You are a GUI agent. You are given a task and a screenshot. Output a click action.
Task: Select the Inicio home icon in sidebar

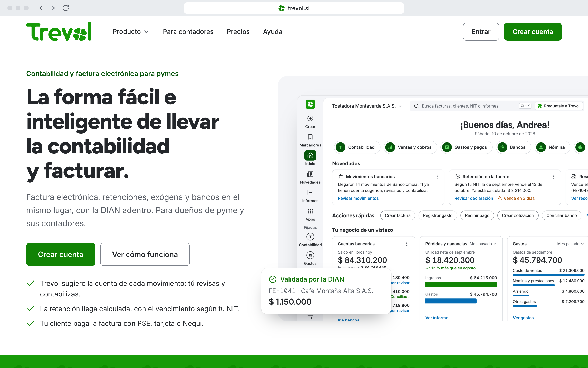pos(310,156)
